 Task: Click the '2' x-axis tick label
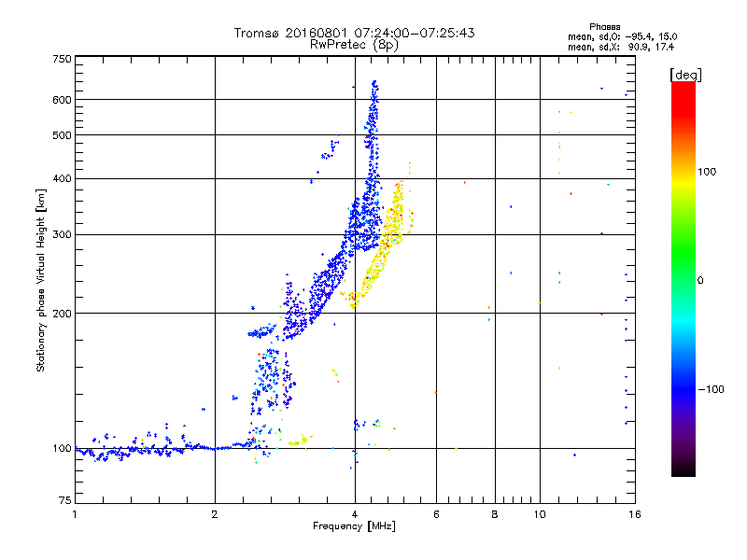(x=215, y=514)
